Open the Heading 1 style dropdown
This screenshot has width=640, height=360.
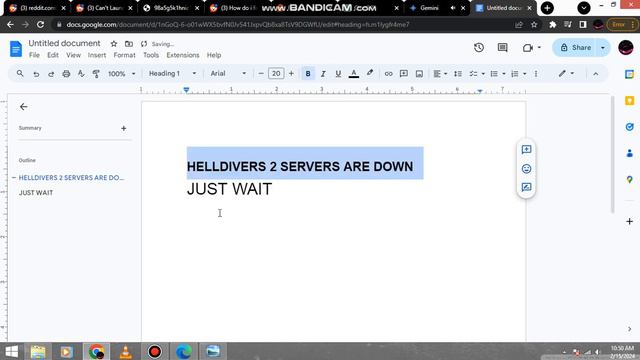pos(172,73)
